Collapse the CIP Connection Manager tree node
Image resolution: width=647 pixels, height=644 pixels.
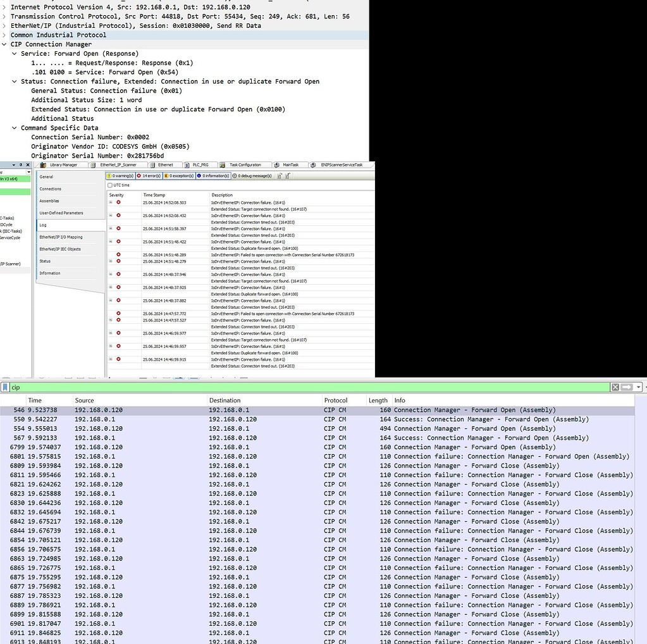pyautogui.click(x=4, y=44)
